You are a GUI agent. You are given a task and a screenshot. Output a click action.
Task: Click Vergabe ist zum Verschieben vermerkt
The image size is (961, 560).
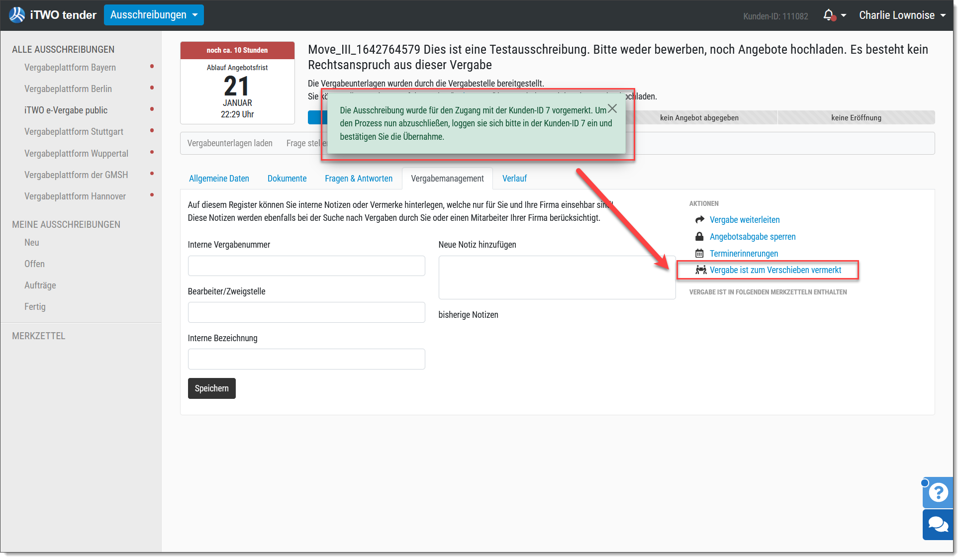coord(775,270)
